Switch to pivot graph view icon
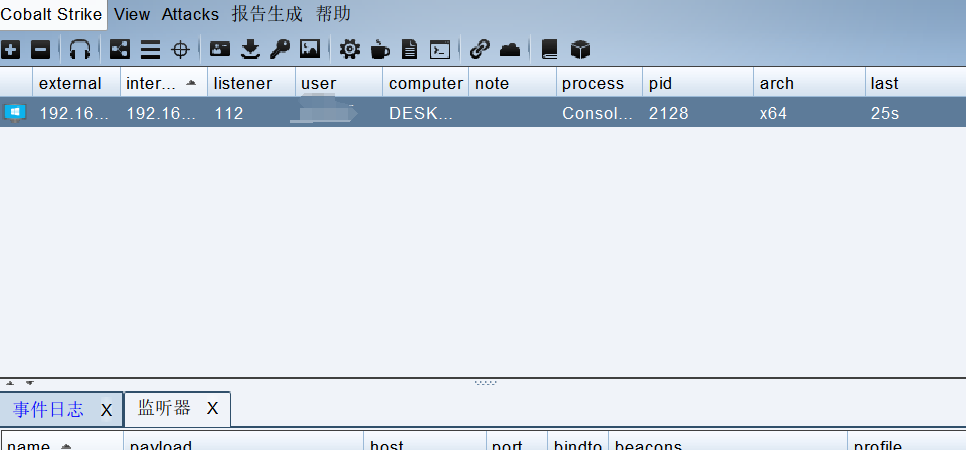966x450 pixels. pyautogui.click(x=120, y=49)
